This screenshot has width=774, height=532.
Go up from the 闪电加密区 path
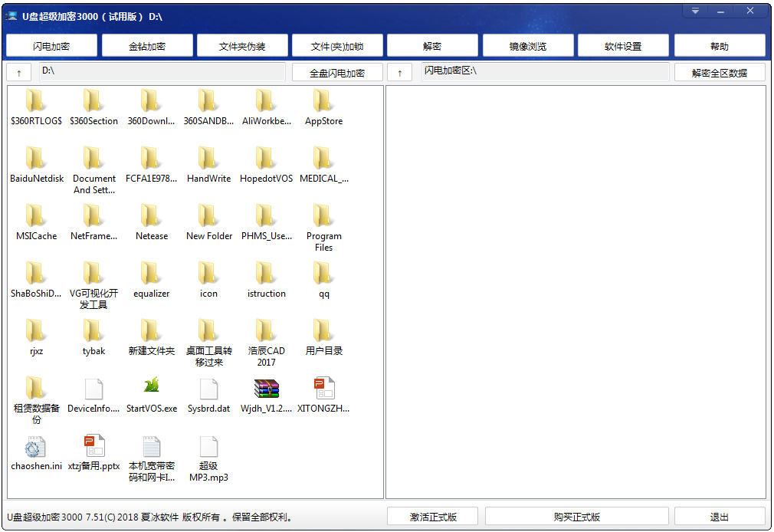click(x=400, y=73)
